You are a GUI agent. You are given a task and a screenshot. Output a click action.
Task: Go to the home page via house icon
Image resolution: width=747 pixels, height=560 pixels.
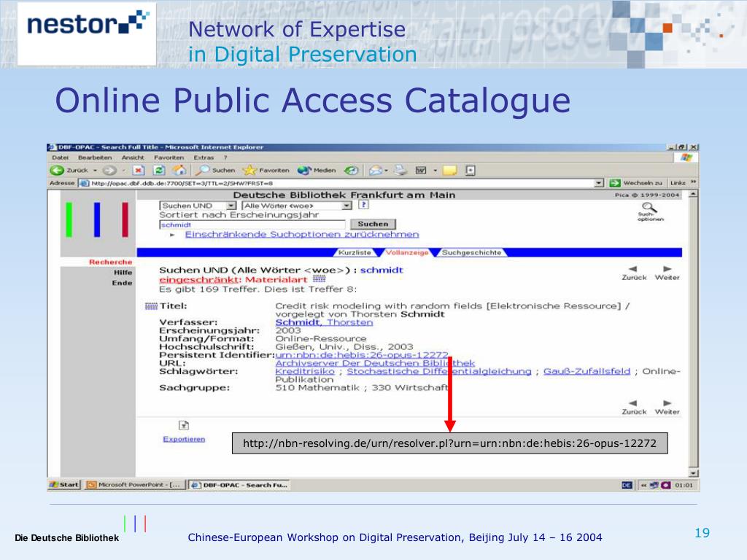[179, 170]
